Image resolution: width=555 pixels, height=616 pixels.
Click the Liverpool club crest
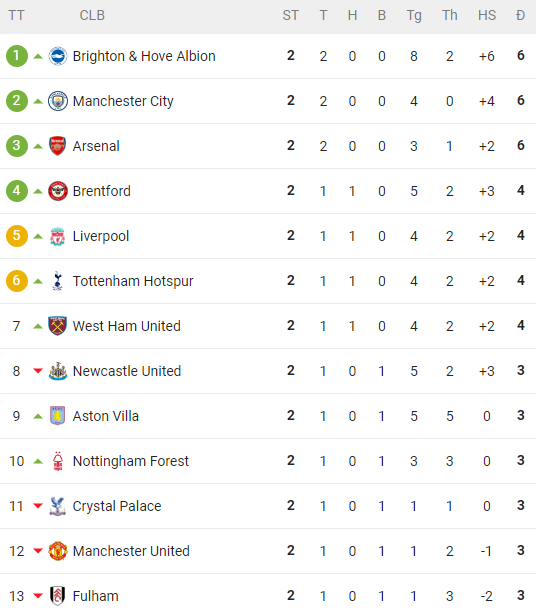pos(58,236)
